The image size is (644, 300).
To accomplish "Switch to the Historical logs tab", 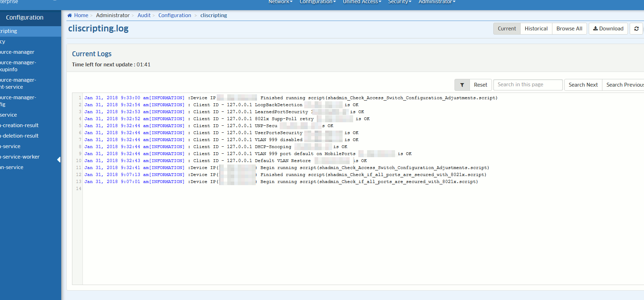I will 536,29.
